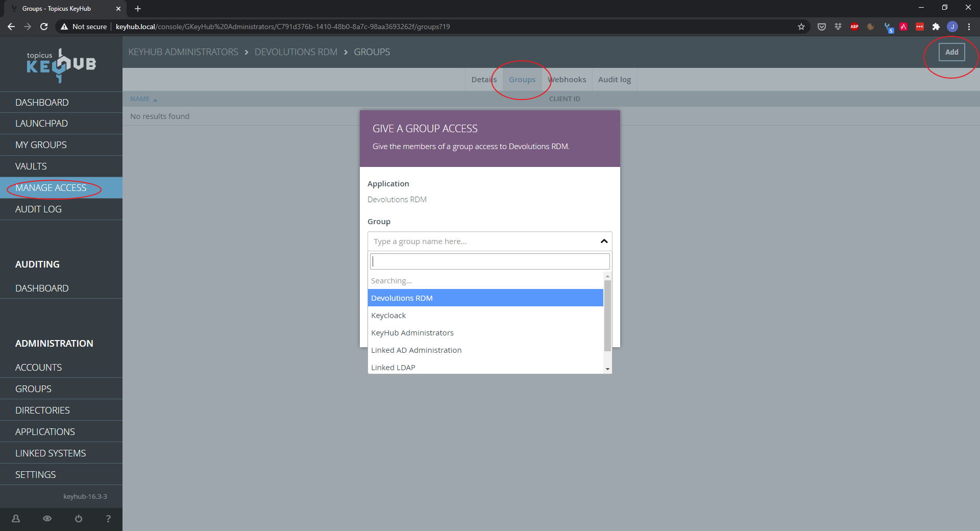The image size is (980, 531).
Task: Switch to the Webhooks tab
Action: [x=567, y=80]
